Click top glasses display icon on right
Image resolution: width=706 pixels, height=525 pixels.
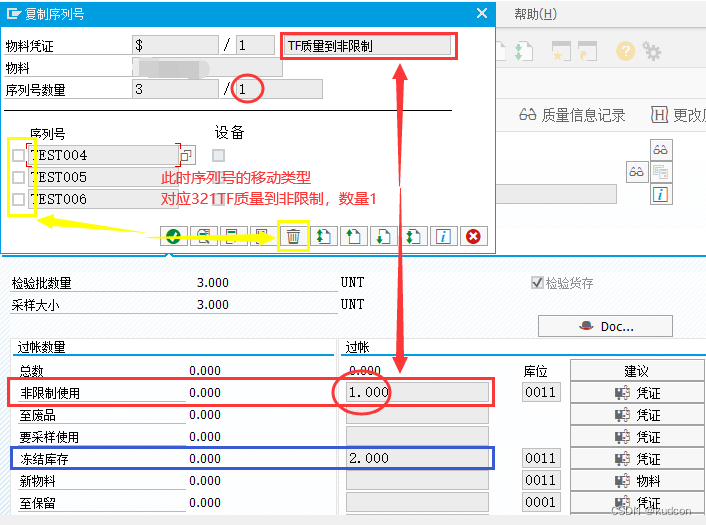[661, 149]
